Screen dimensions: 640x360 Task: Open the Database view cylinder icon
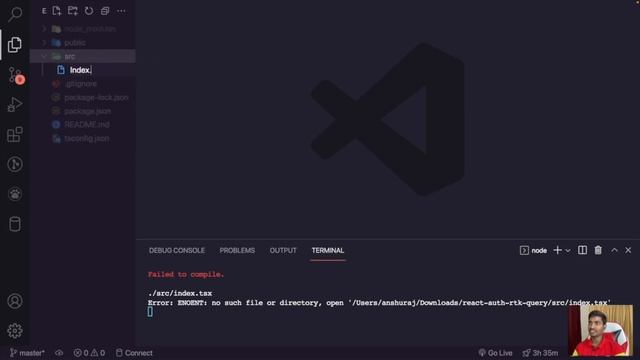coord(15,224)
